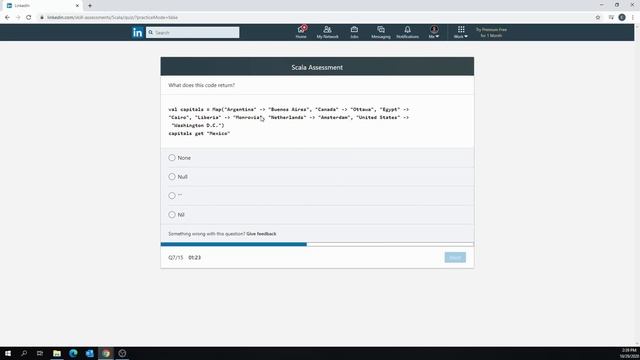The image size is (640, 360).
Task: Open Windows taskbar search
Action: coord(24,353)
